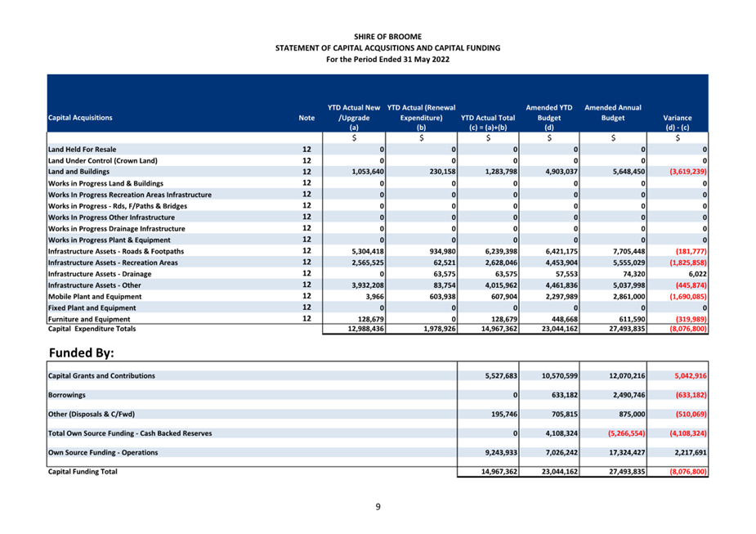
Task: Select value 934,980 in renewal column
Action: pos(443,251)
